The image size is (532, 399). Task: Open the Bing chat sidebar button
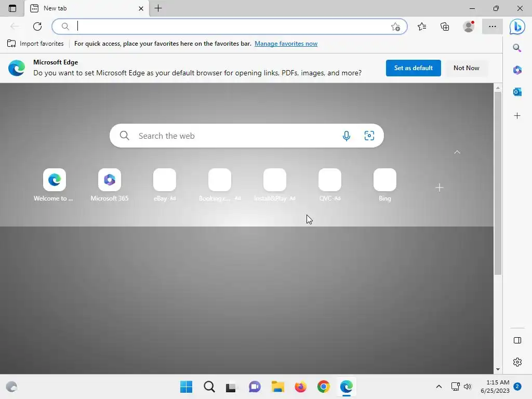[517, 27]
